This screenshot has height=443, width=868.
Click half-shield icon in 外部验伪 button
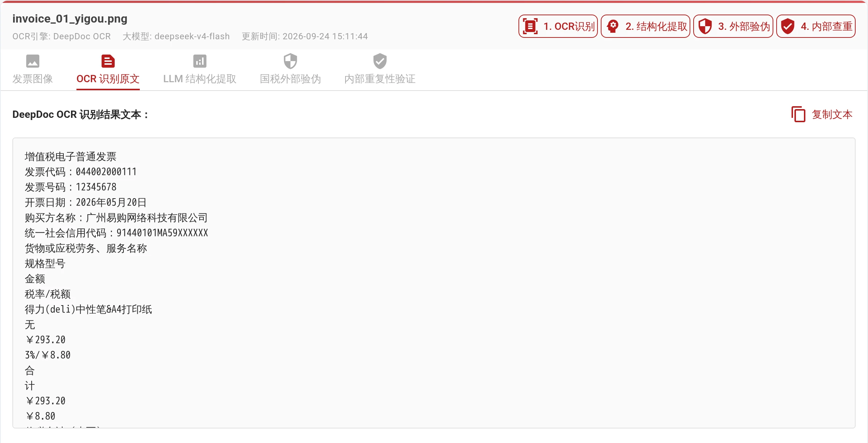[705, 26]
